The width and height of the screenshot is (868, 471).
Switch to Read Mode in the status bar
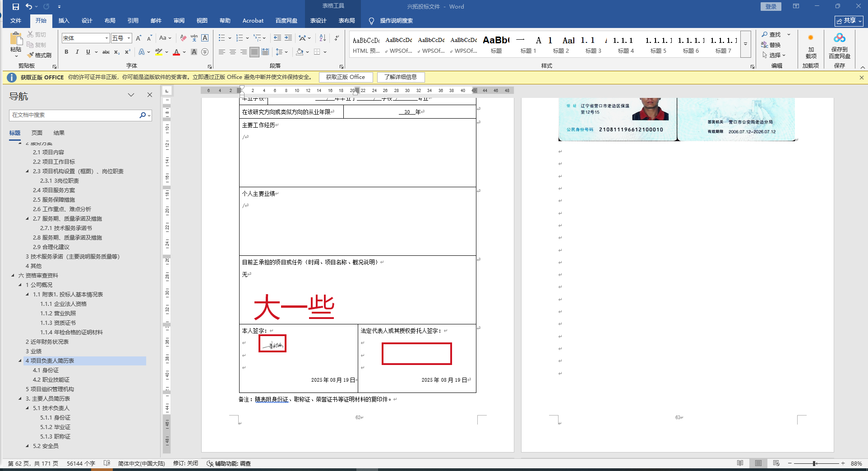click(x=740, y=463)
